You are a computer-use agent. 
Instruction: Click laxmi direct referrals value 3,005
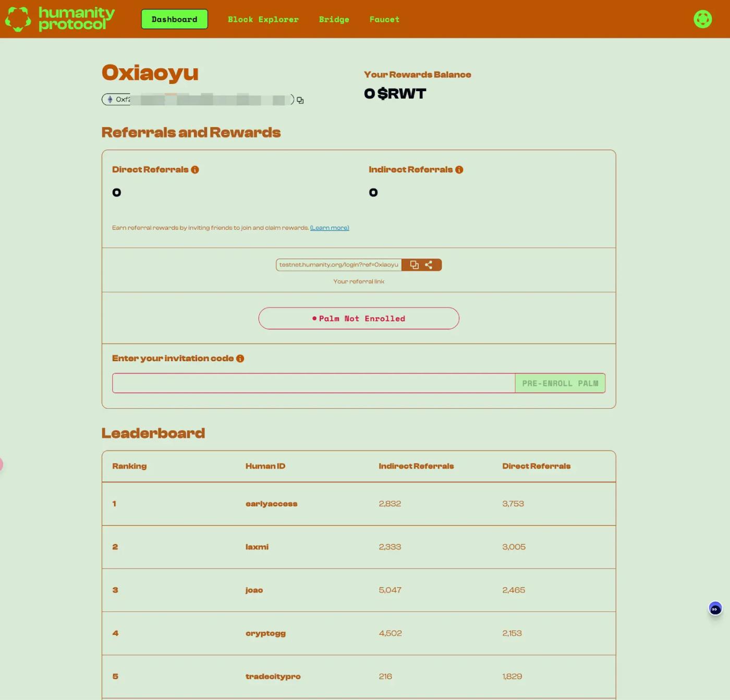pyautogui.click(x=514, y=547)
